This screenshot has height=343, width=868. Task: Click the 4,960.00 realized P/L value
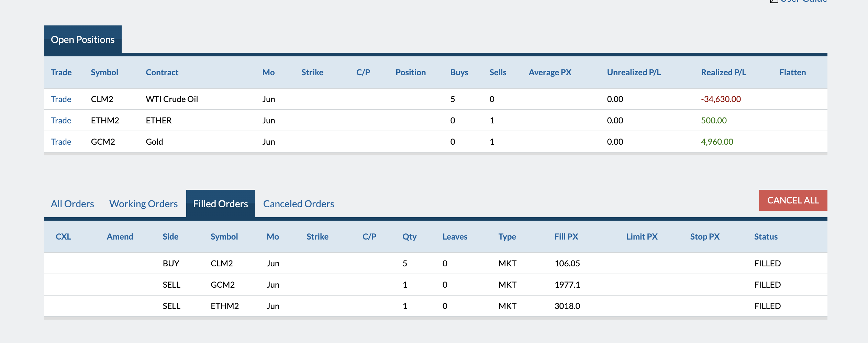[x=717, y=142]
